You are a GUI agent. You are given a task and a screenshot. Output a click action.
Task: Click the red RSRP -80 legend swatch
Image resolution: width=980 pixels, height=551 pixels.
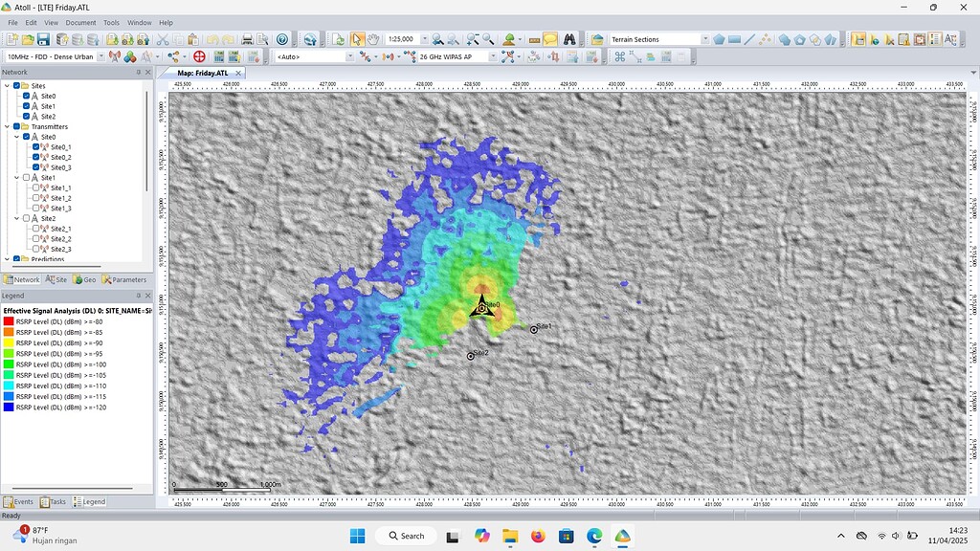(9, 321)
